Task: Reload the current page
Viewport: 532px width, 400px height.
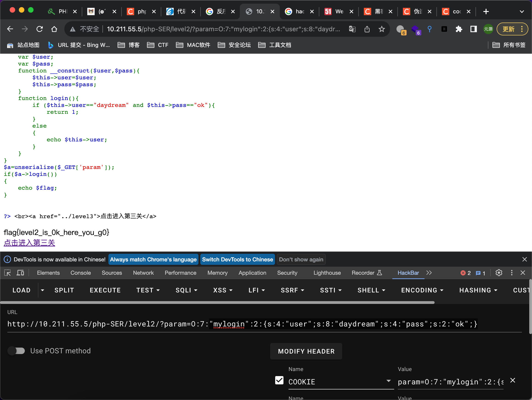Action: tap(40, 29)
